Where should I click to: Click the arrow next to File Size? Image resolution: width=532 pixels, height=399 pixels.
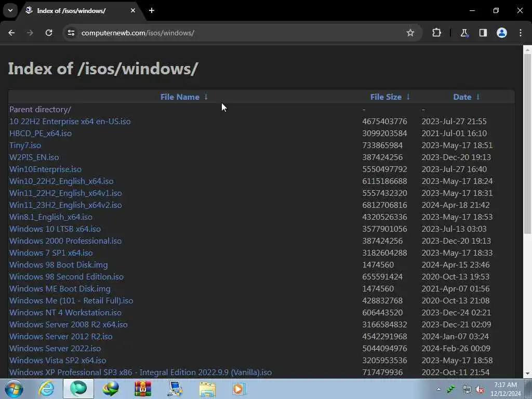coord(408,97)
